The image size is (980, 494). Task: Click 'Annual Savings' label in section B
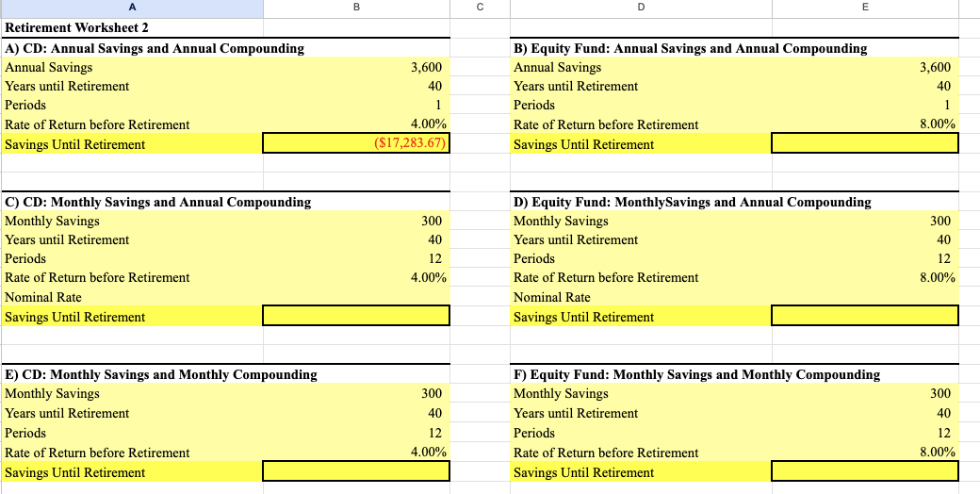click(x=557, y=67)
